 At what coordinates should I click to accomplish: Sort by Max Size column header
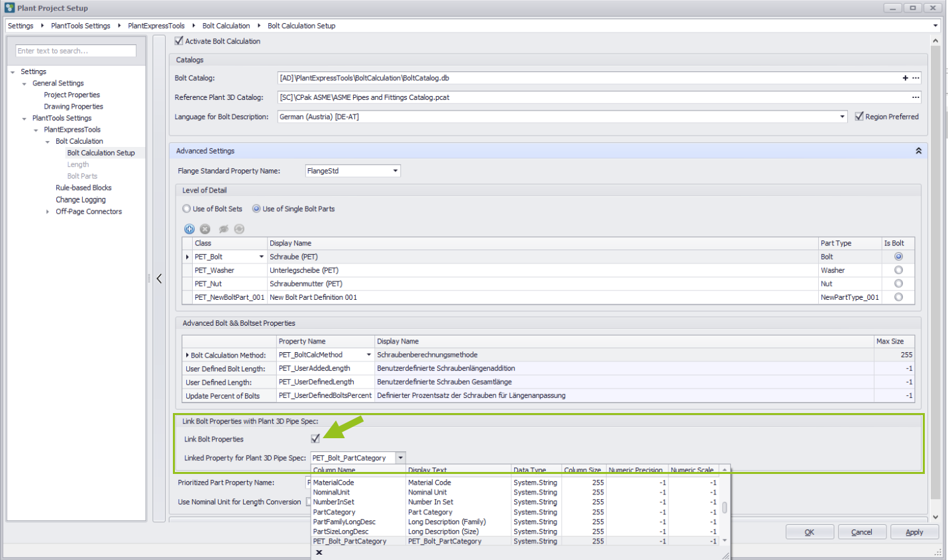894,342
